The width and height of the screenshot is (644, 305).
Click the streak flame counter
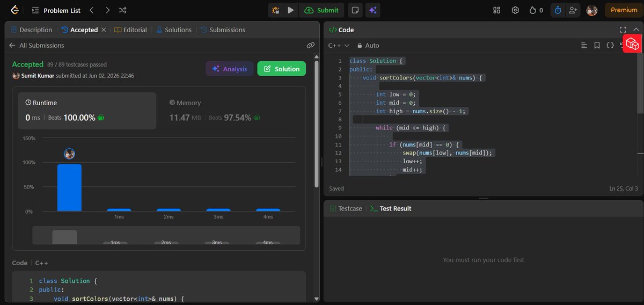pos(536,10)
